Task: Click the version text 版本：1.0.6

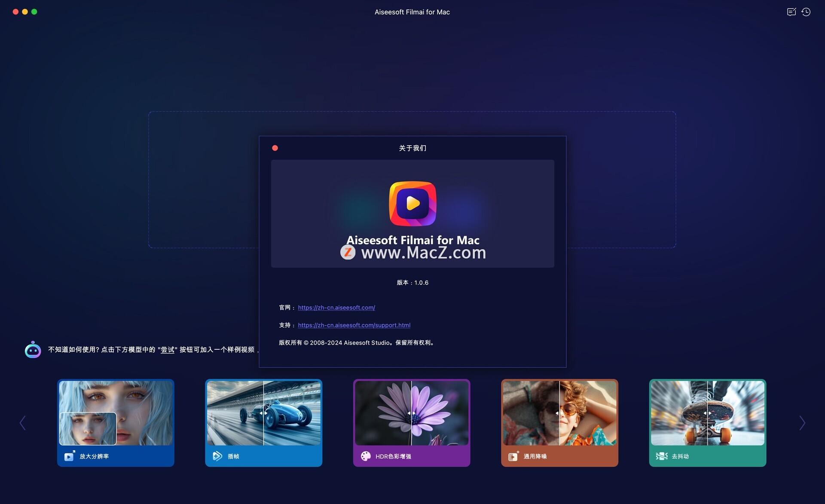Action: tap(412, 283)
